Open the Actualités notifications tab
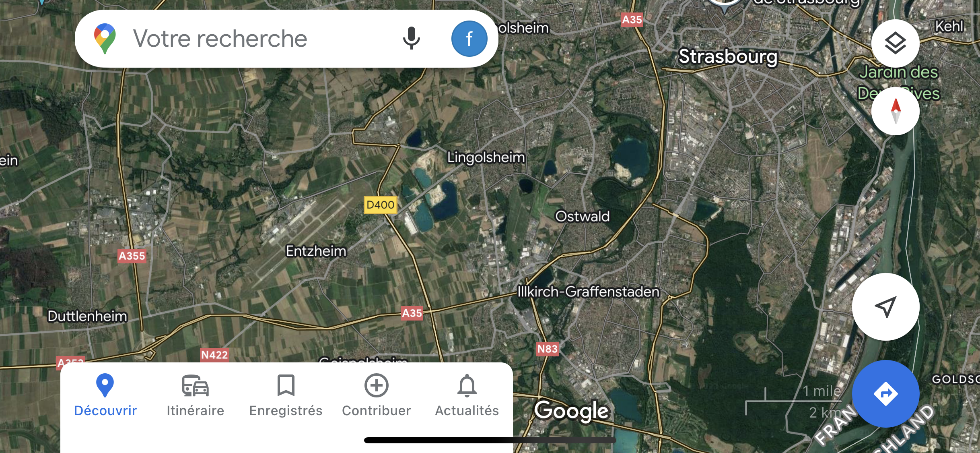The width and height of the screenshot is (980, 453). (467, 395)
